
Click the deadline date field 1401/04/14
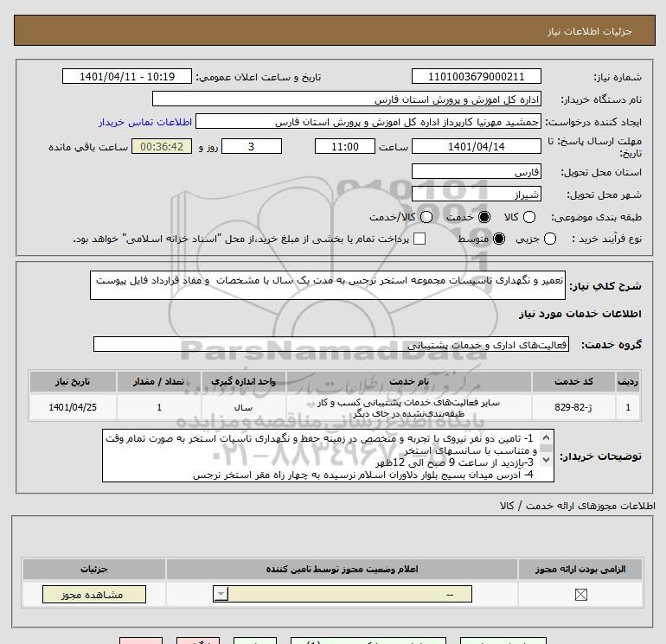tap(476, 147)
